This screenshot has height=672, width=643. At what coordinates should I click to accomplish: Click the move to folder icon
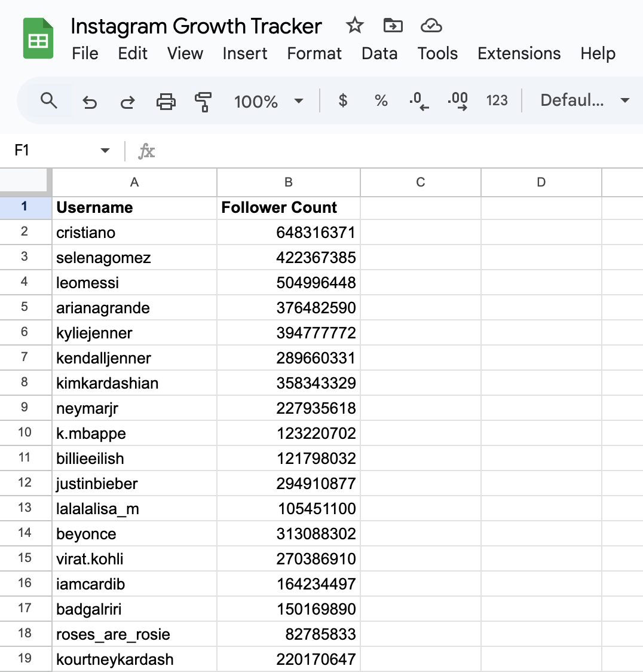pyautogui.click(x=393, y=26)
